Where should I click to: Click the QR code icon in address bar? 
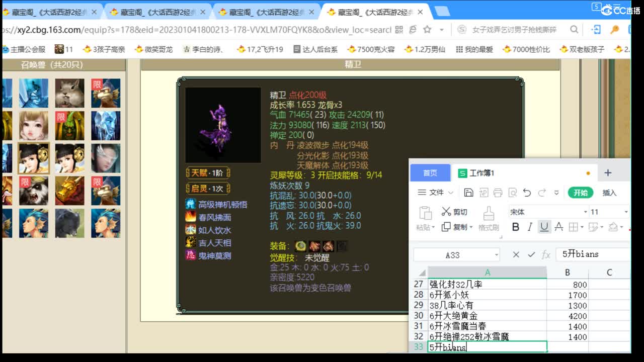[x=399, y=30]
